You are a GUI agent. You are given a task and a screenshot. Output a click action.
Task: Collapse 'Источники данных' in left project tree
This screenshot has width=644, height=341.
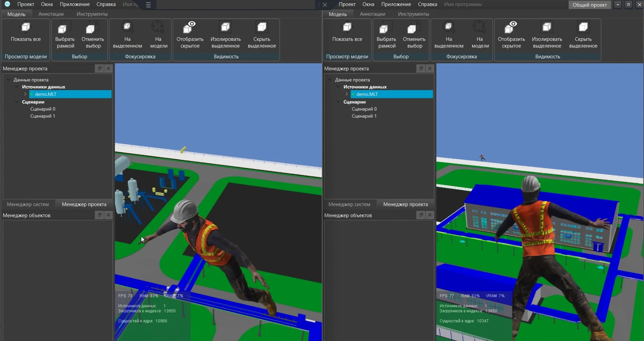tap(17, 87)
